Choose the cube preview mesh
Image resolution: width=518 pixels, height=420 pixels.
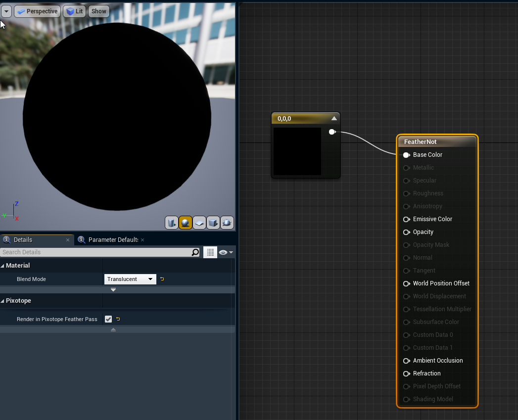213,223
